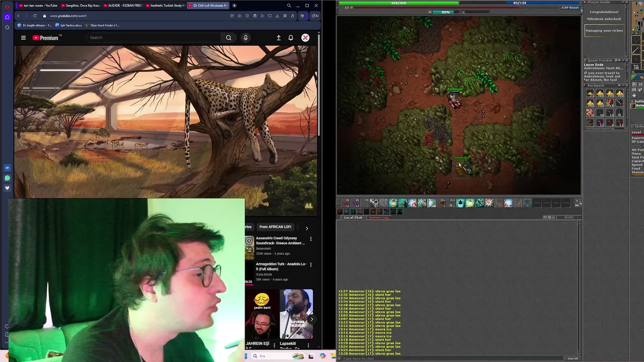This screenshot has height=362, width=644.
Task: Select the 'Chill Lofi Afrobeats' tab
Action: [x=208, y=6]
